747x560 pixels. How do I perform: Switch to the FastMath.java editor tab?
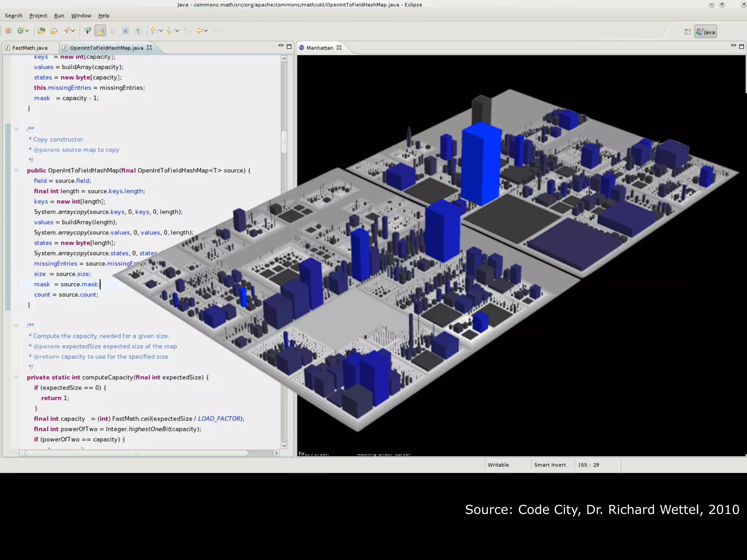pos(30,48)
